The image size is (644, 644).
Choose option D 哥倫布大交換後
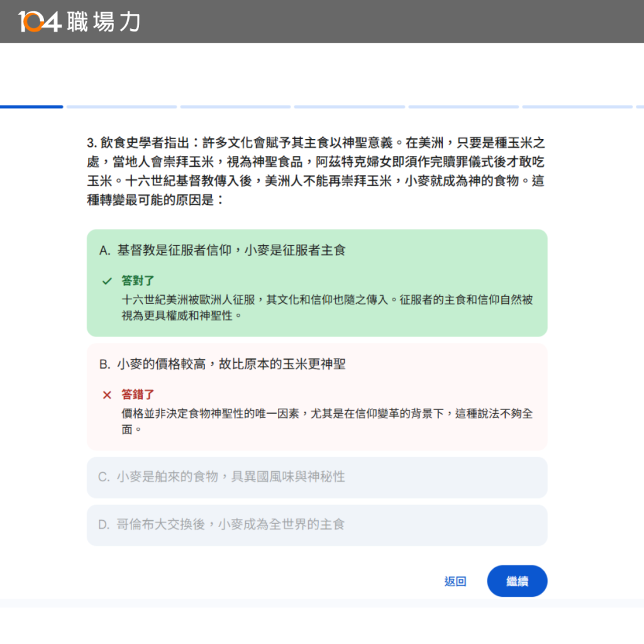317,525
